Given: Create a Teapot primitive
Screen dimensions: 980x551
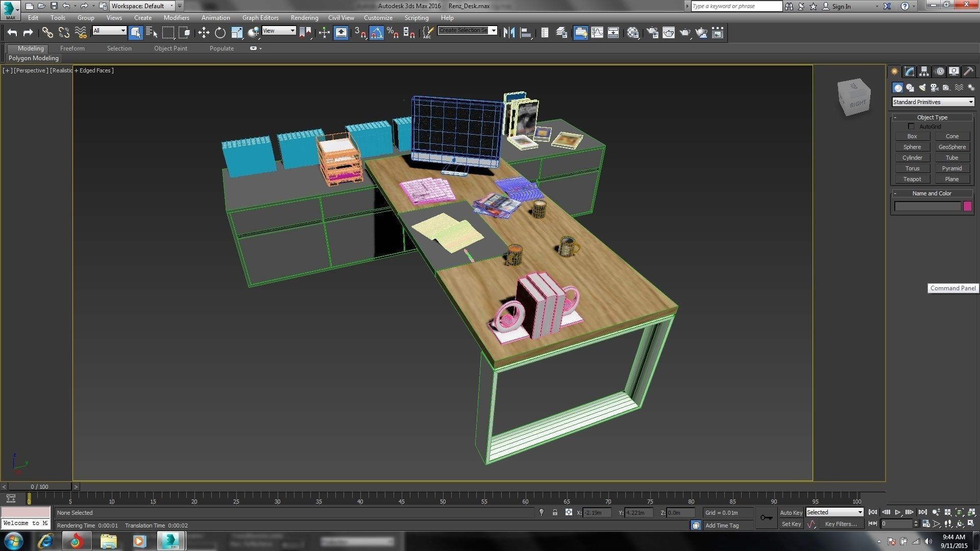Looking at the screenshot, I should click(x=912, y=179).
